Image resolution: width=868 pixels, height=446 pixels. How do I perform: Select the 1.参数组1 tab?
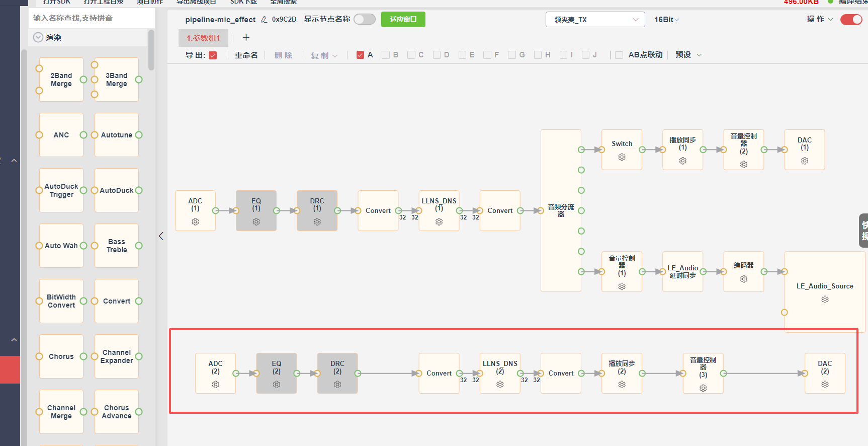tap(203, 38)
